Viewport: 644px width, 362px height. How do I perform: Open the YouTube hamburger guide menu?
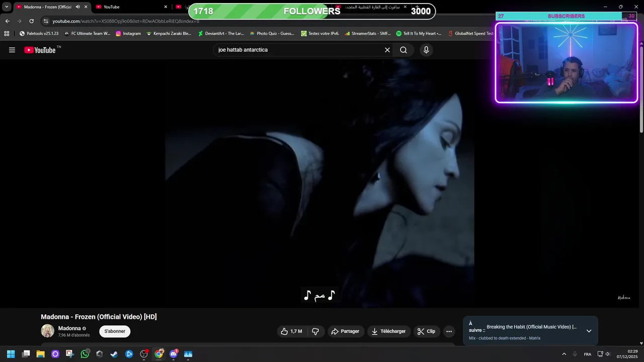click(x=12, y=50)
